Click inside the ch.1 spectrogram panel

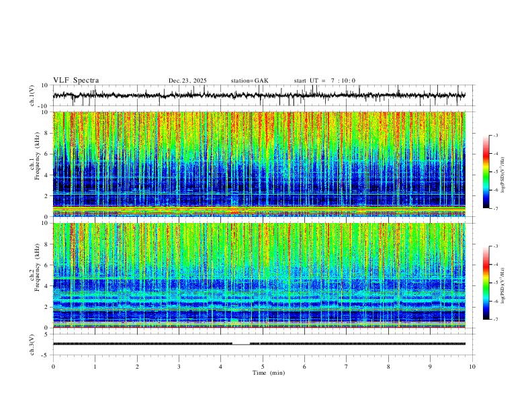pyautogui.click(x=259, y=164)
